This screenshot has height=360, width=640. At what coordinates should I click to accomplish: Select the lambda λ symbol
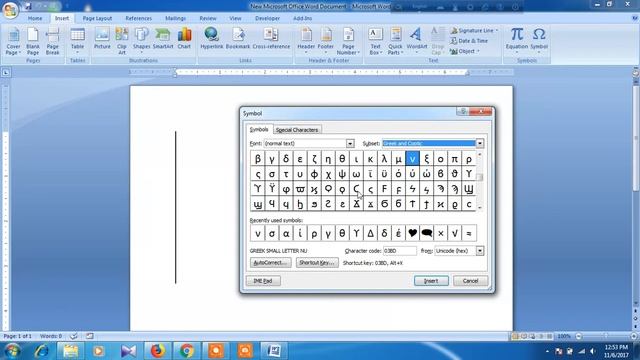[x=384, y=159]
